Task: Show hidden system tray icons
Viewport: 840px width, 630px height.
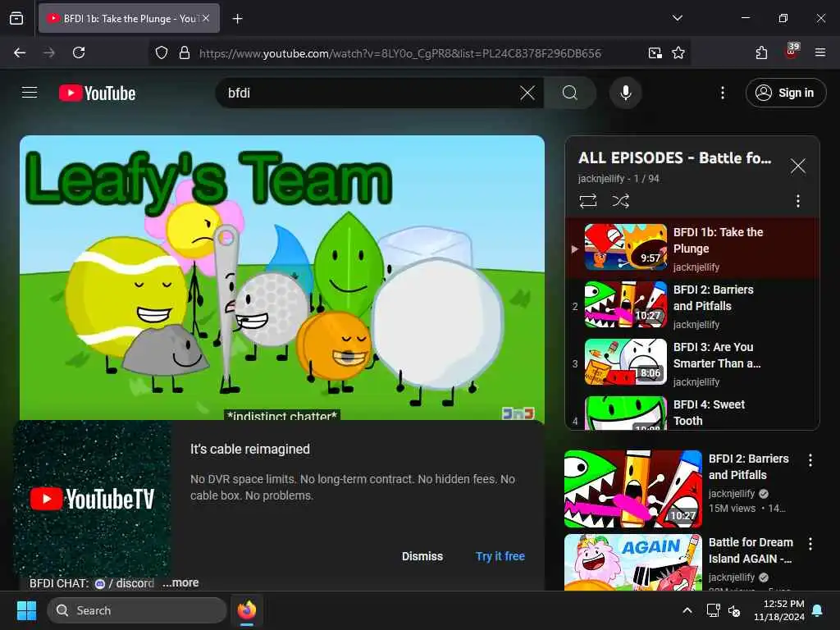Action: tap(687, 610)
